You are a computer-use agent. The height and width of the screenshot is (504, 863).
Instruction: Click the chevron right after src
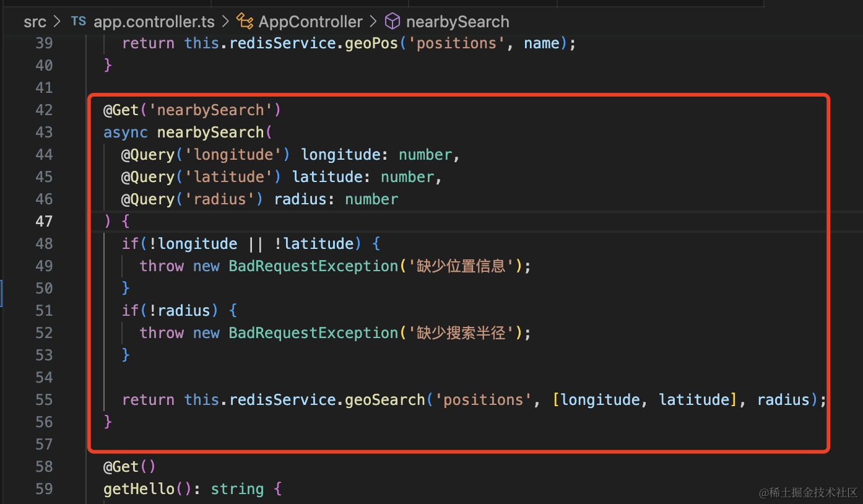[x=58, y=22]
